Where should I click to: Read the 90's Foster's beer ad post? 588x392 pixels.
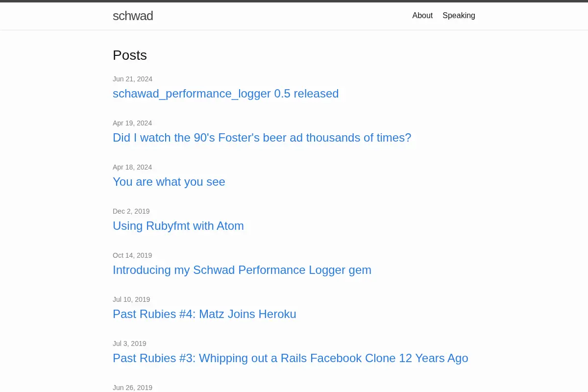coord(262,138)
